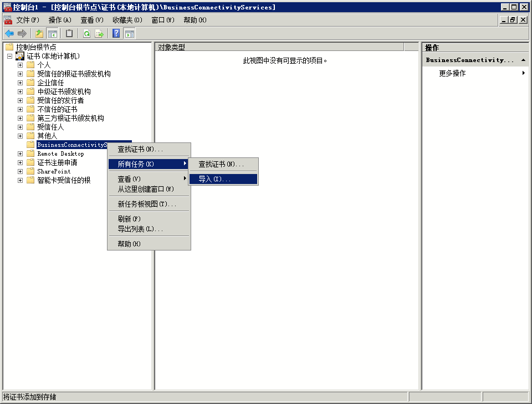The width and height of the screenshot is (532, 404).
Task: Select the 企业信任 tree item
Action: [50, 83]
